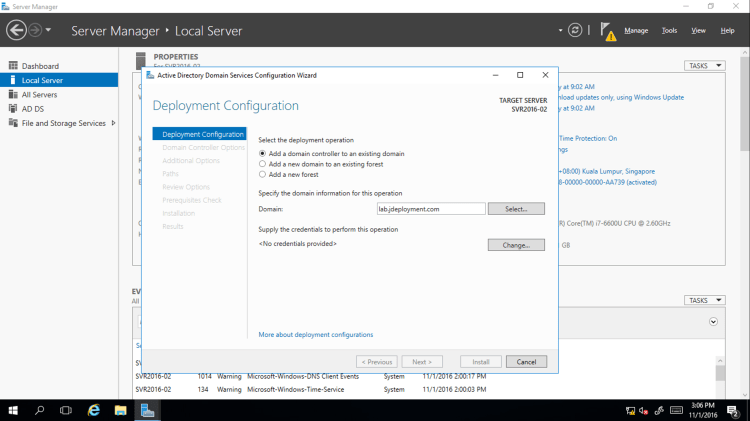Image resolution: width=750 pixels, height=421 pixels.
Task: Select Add a new domain to existing forest
Action: point(263,164)
